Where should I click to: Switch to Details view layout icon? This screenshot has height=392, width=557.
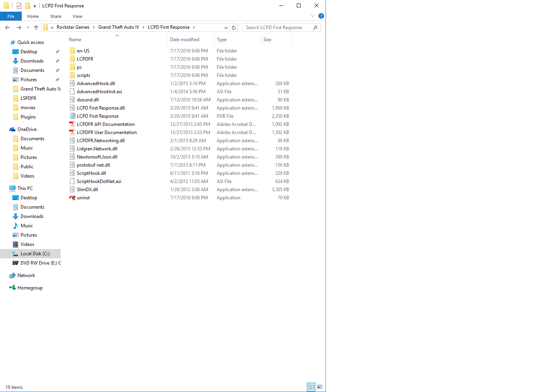(x=311, y=387)
